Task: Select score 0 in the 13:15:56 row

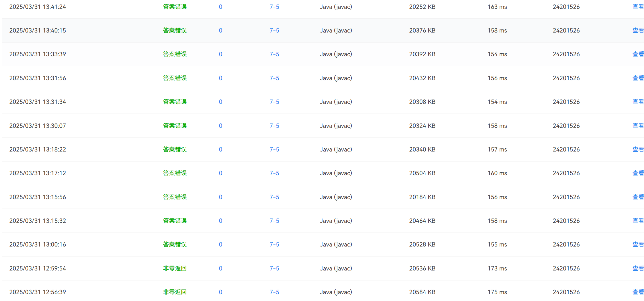Action: tap(221, 197)
